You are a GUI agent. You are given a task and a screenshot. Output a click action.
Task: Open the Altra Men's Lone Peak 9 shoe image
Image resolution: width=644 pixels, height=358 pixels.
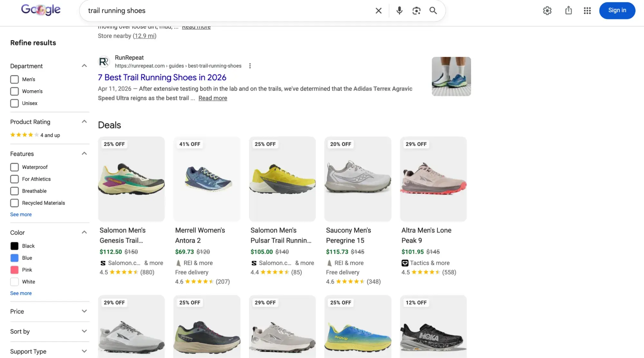coord(433,179)
